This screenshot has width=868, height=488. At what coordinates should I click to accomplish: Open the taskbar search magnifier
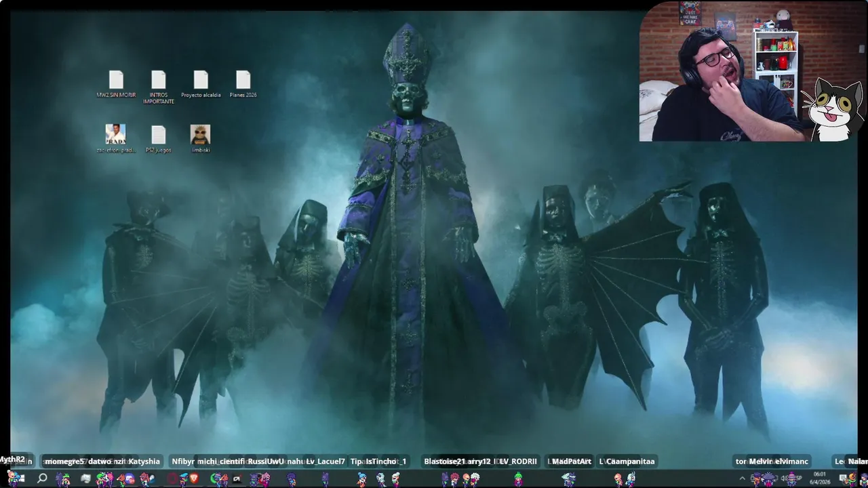(42, 479)
